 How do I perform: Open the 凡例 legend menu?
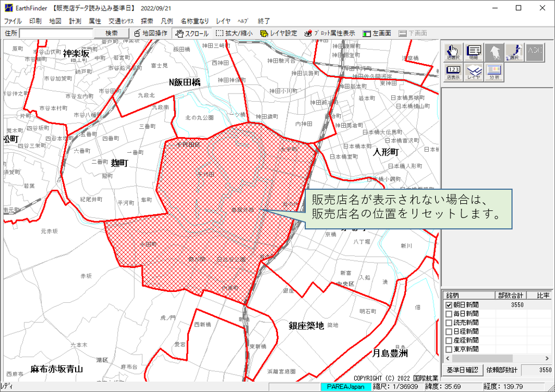tap(166, 21)
